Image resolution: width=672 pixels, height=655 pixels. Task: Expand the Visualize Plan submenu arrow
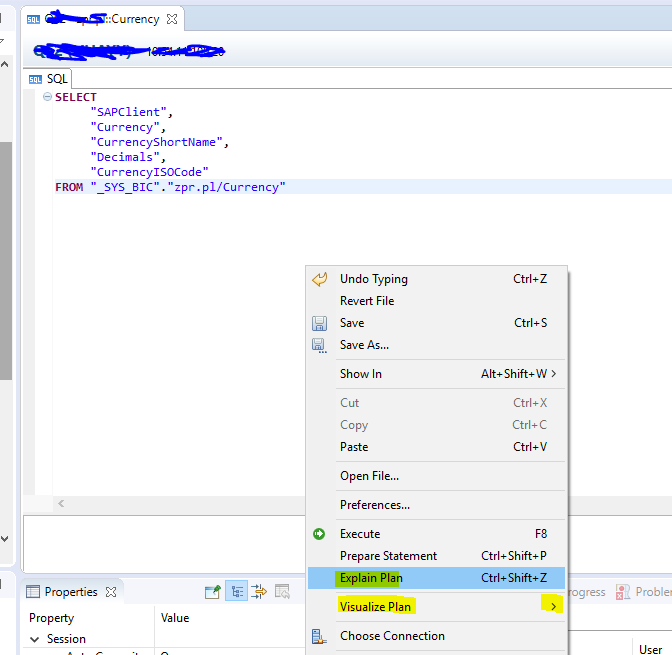tap(553, 606)
